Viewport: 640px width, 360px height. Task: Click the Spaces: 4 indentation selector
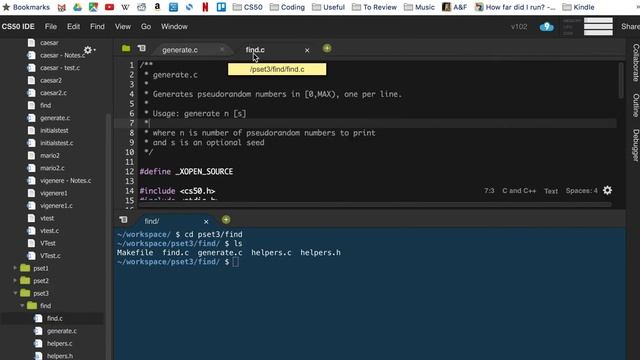(x=581, y=191)
